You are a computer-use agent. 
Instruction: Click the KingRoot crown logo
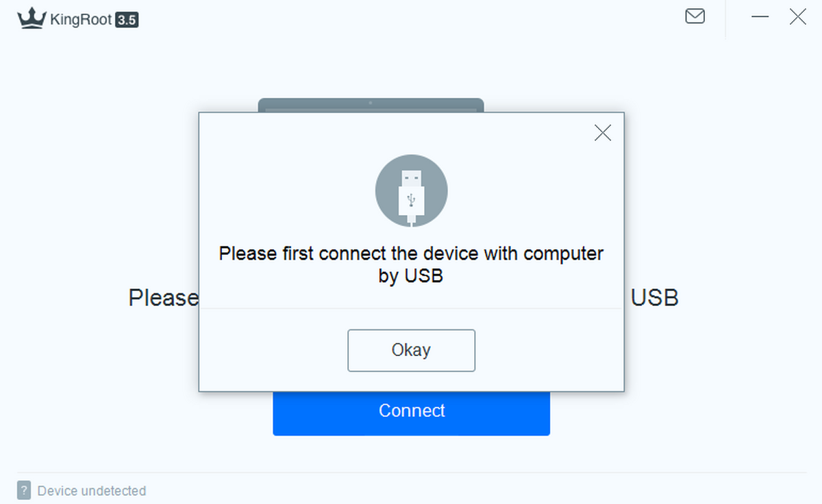(32, 18)
